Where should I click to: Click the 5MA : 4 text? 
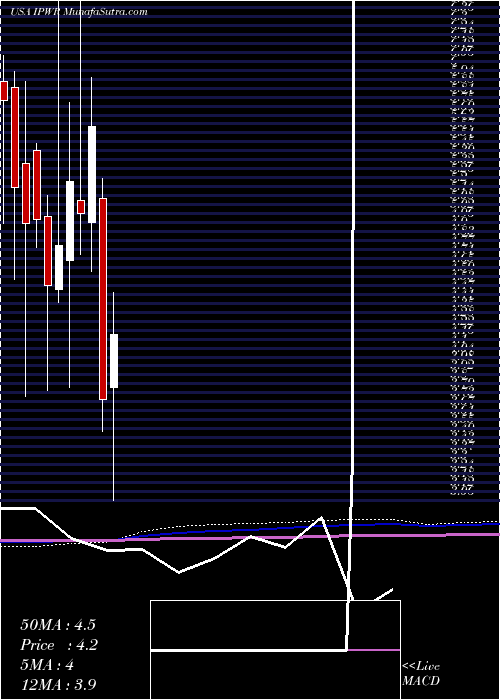click(x=47, y=665)
